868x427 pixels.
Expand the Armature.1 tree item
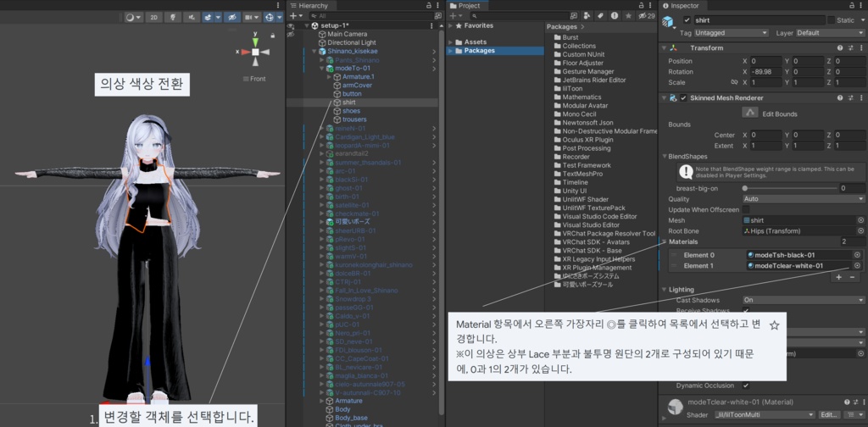pyautogui.click(x=330, y=77)
